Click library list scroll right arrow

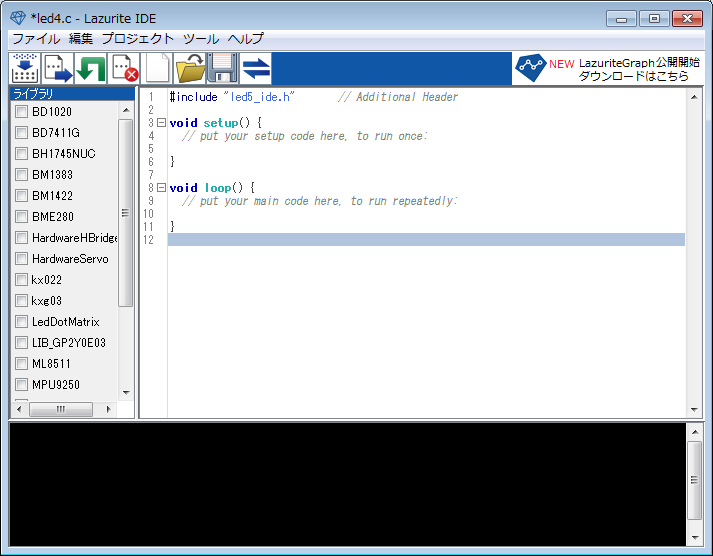[108, 409]
